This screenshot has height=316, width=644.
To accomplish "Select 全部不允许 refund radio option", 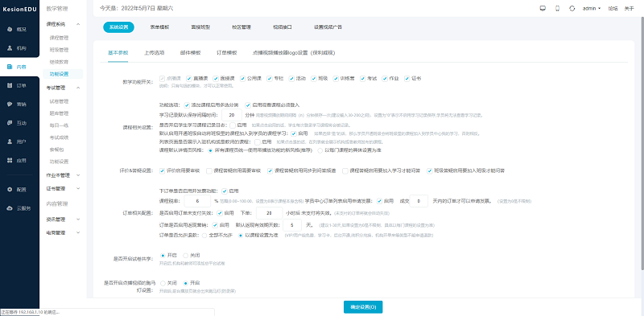I will 204,235.
